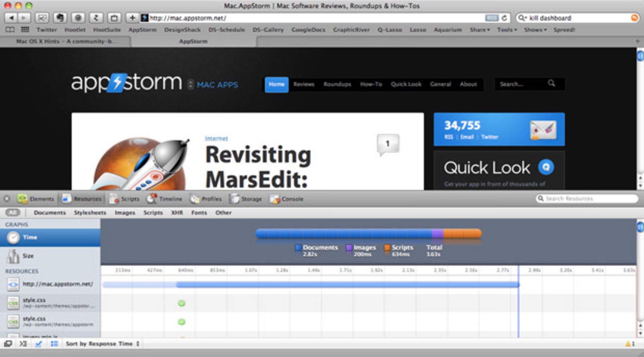The height and width of the screenshot is (357, 644).
Task: Open Top Sites grid icon
Action: (x=25, y=30)
